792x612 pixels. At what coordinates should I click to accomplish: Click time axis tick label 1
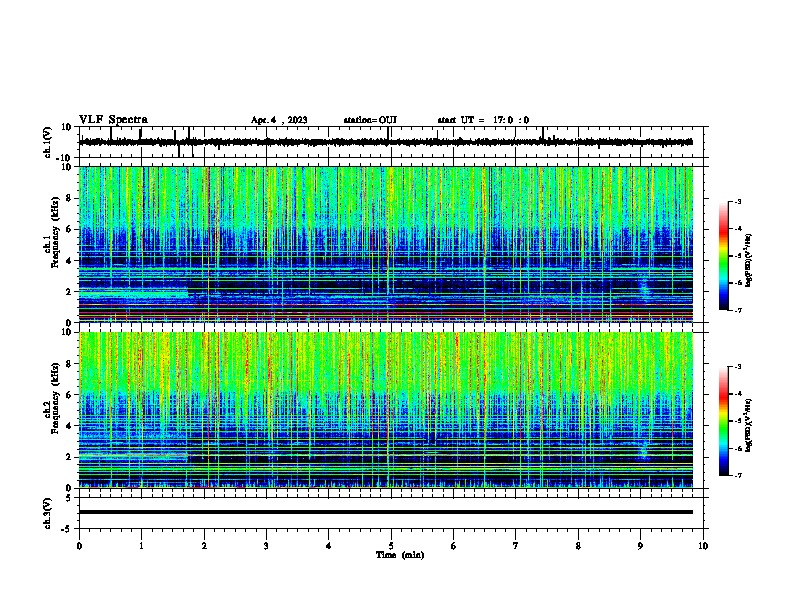tap(141, 546)
